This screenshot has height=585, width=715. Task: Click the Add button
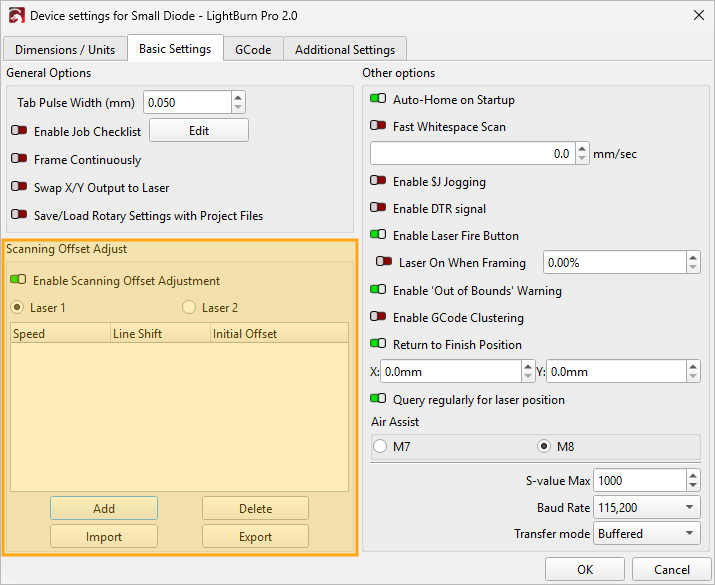pyautogui.click(x=104, y=509)
